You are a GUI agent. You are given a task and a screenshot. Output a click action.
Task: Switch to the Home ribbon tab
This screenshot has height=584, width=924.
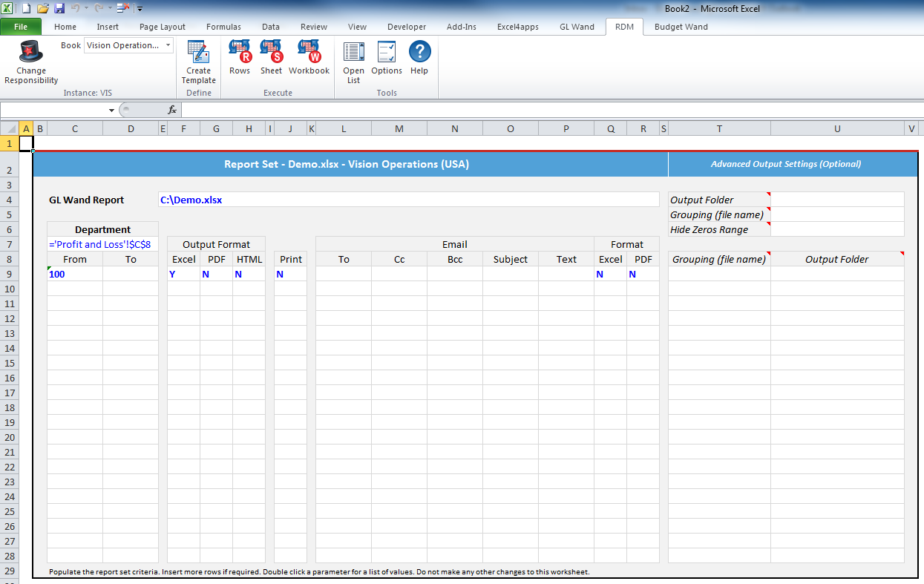pyautogui.click(x=65, y=27)
